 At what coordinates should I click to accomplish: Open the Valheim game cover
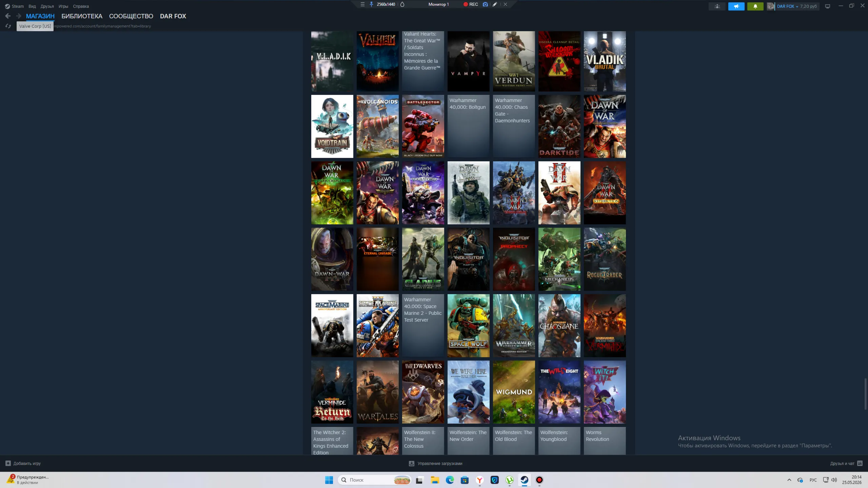point(378,61)
